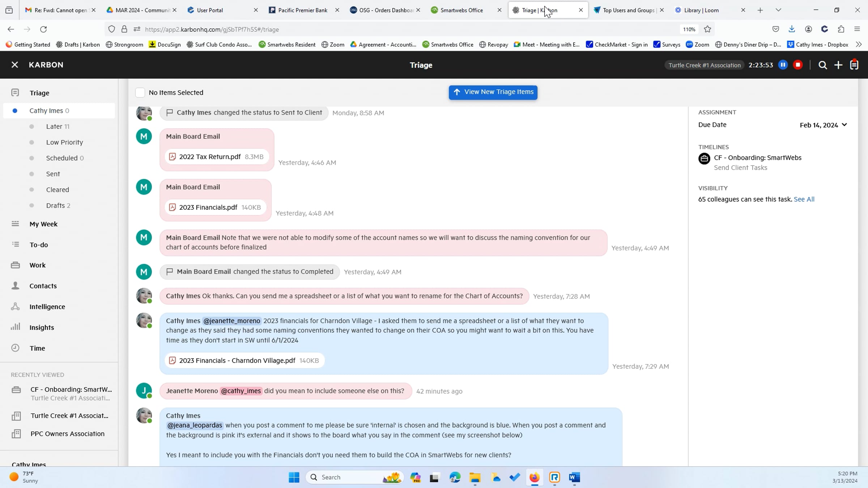Click the plus icon to create new
Viewport: 868px width, 488px height.
838,65
